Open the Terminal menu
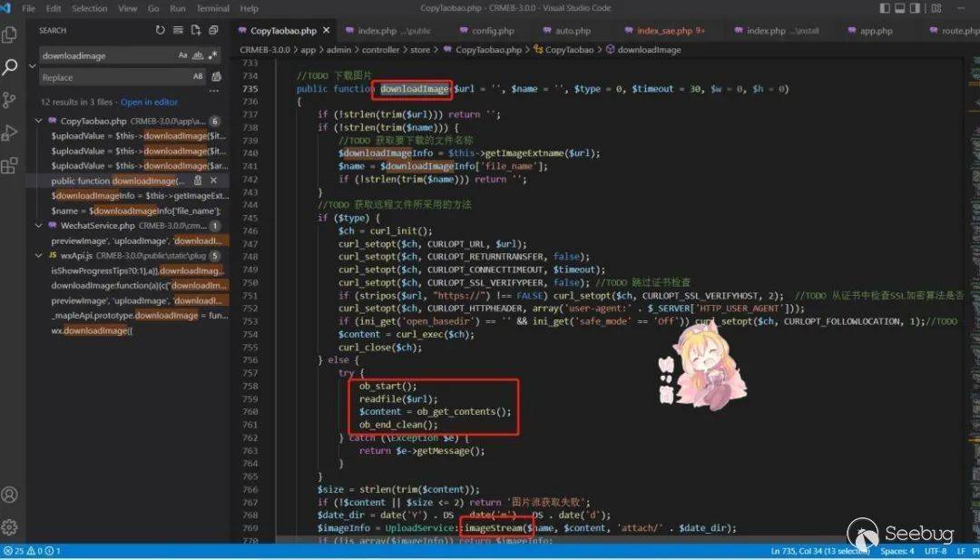Viewport: 980px width, 560px height. [213, 8]
